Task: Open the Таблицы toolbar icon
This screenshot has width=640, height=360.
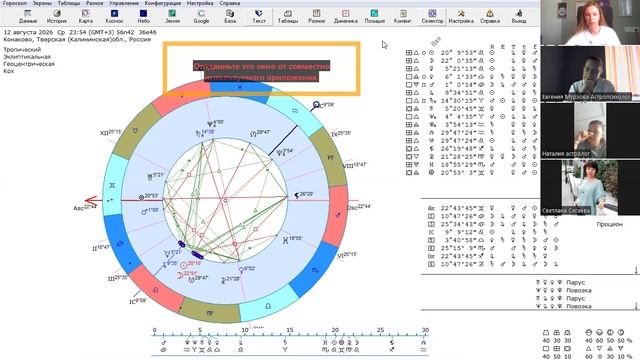Action: [288, 17]
